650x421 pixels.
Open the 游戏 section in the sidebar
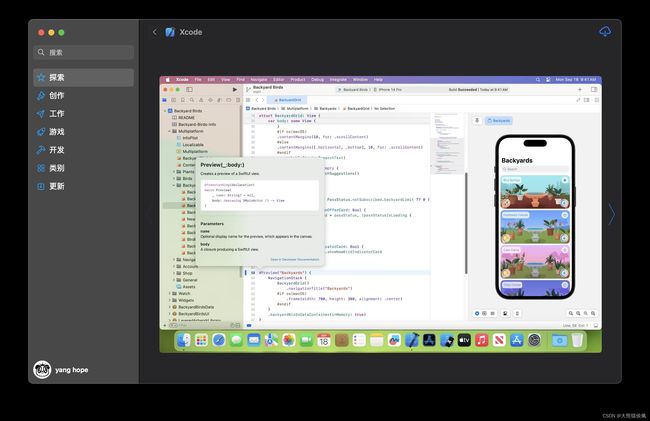(83, 132)
